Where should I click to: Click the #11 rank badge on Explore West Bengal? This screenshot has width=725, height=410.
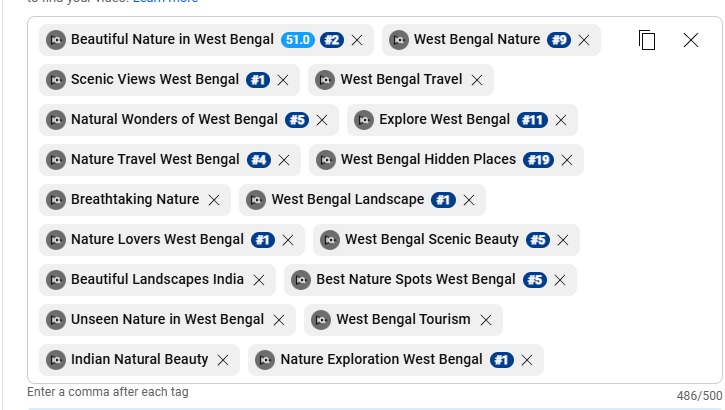point(532,120)
